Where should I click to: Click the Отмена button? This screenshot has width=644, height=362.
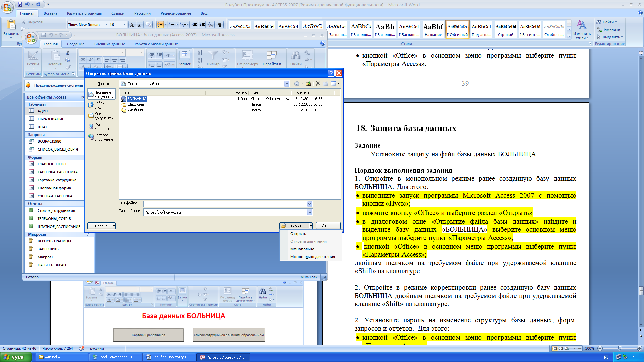coord(328,226)
